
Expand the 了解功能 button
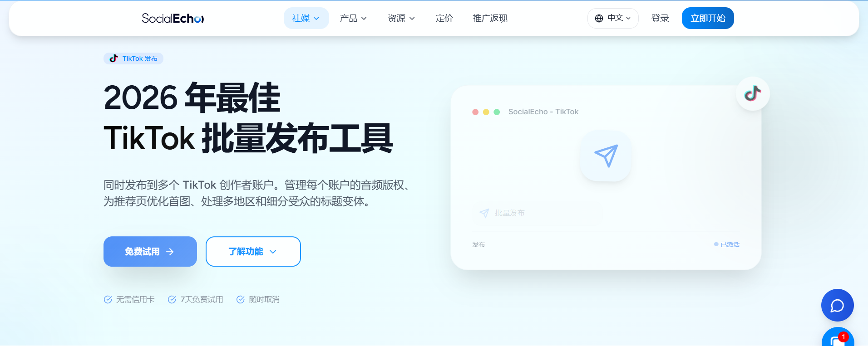[253, 251]
